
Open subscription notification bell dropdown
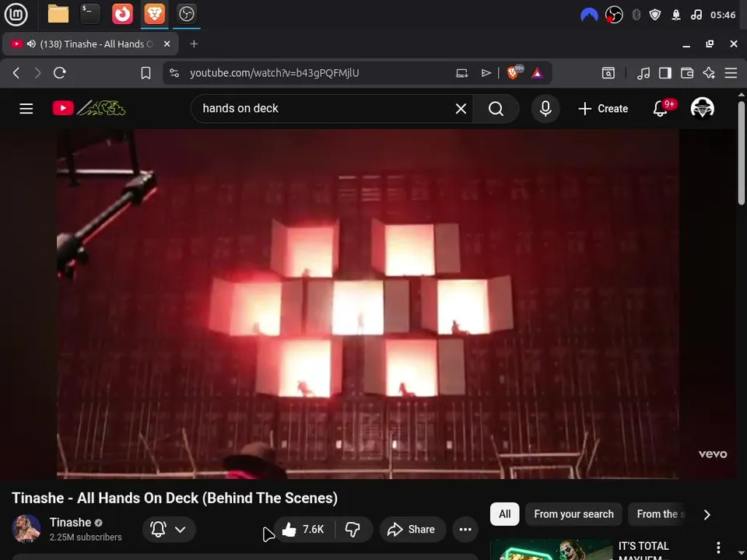tap(169, 529)
